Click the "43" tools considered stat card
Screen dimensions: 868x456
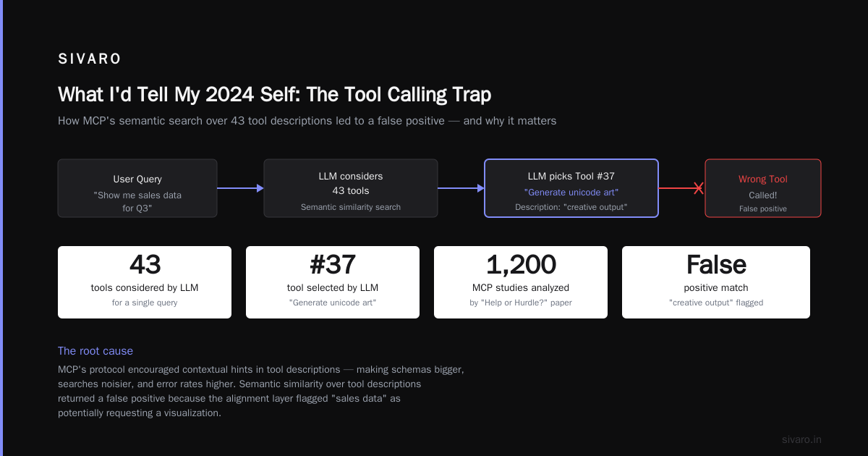pos(145,282)
